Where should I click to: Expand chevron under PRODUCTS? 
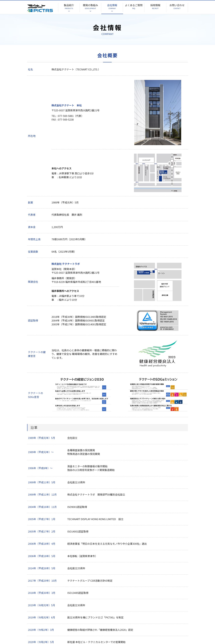tap(69, 11)
